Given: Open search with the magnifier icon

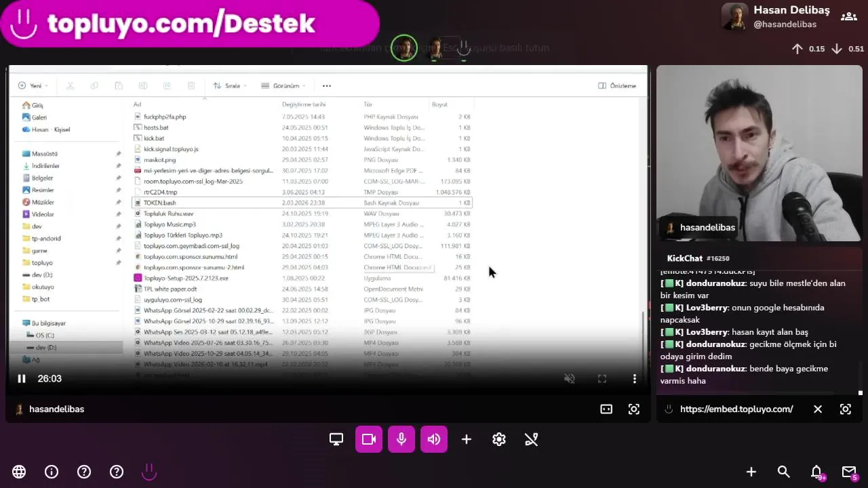Looking at the screenshot, I should point(784,472).
